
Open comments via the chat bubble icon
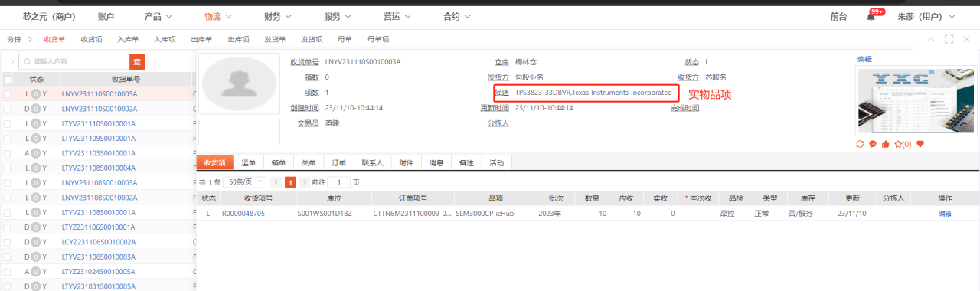(872, 144)
